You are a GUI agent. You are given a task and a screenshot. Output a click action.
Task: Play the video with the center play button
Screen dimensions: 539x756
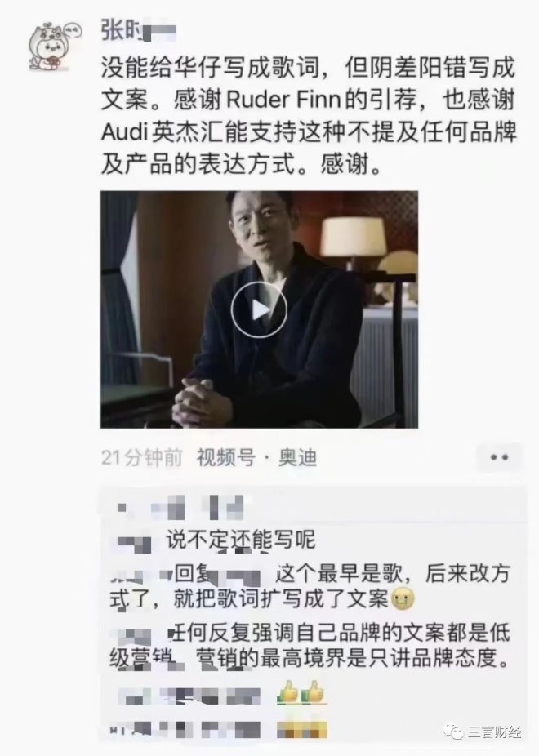[259, 309]
